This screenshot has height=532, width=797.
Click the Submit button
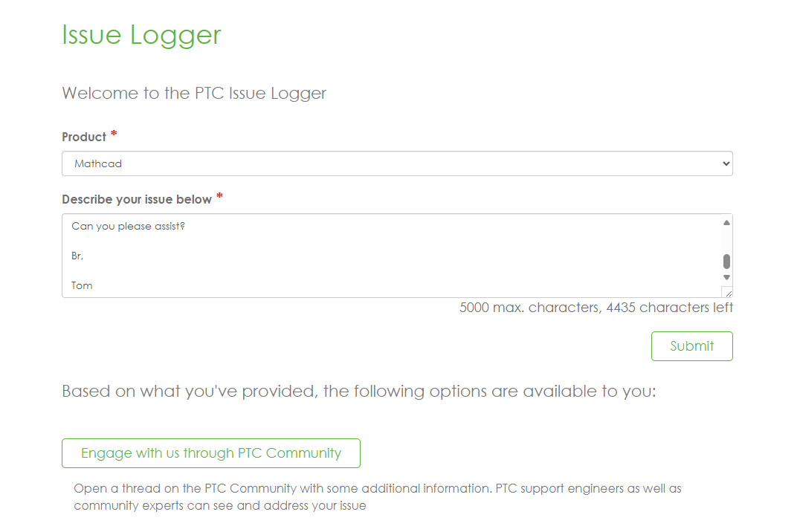click(691, 346)
